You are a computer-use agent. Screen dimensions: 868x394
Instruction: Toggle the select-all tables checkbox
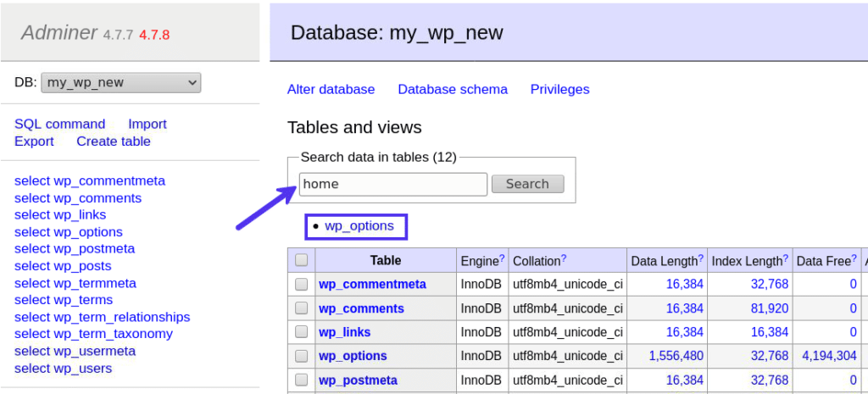click(301, 261)
